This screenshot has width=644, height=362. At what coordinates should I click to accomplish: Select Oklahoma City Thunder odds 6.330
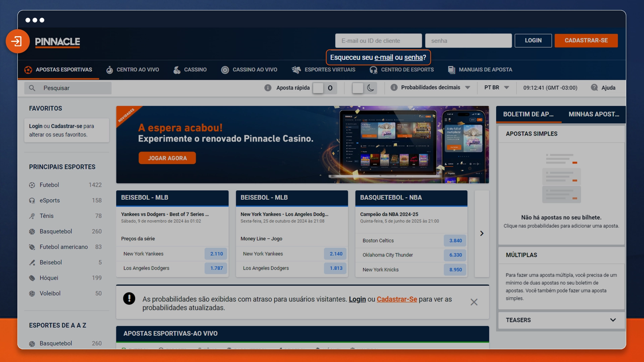(455, 255)
